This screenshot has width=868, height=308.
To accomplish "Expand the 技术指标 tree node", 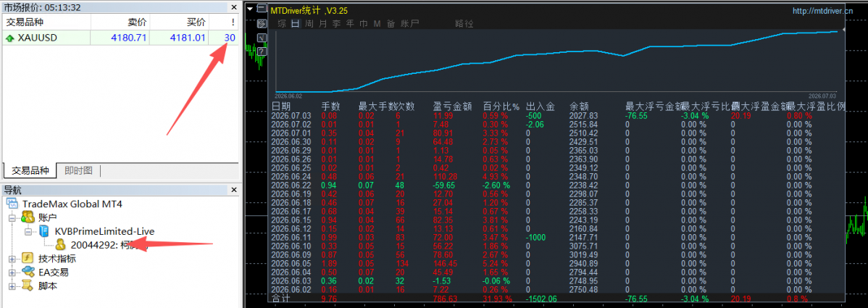I will (12, 259).
